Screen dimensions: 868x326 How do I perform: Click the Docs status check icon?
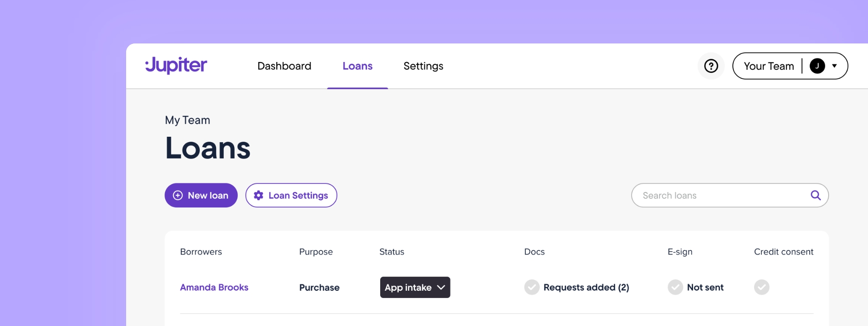pyautogui.click(x=532, y=287)
